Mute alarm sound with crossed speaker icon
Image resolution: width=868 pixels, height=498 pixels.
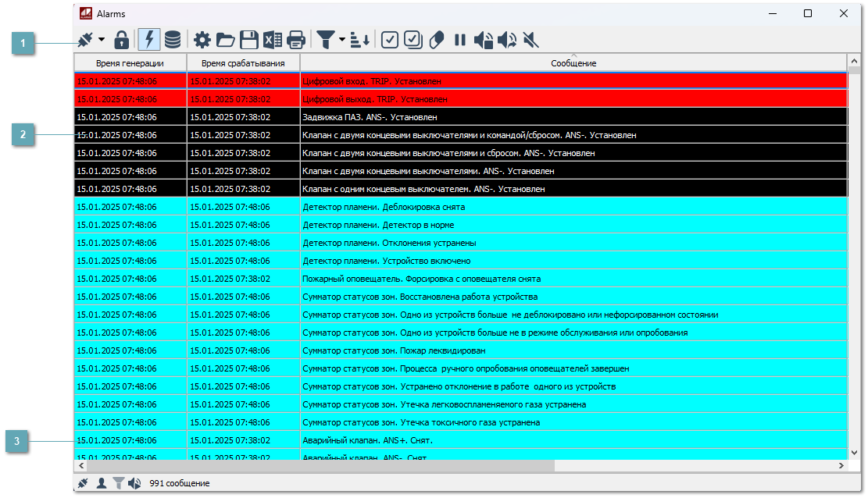531,39
